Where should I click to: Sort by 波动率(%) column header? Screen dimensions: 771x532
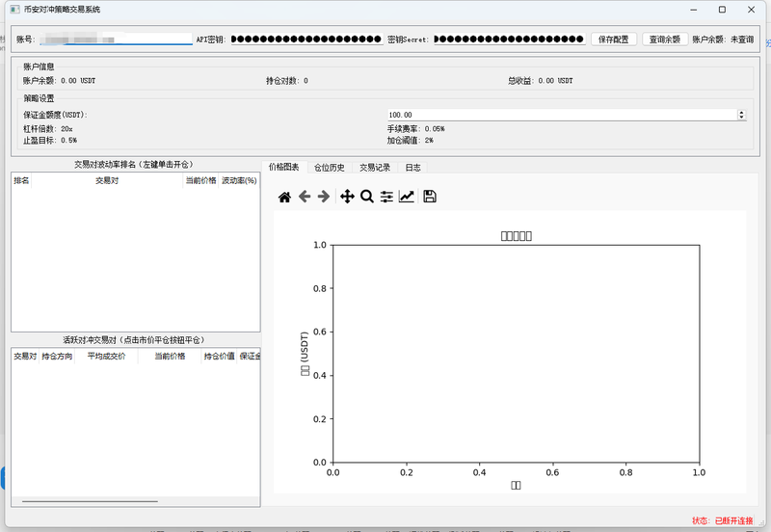(x=239, y=180)
